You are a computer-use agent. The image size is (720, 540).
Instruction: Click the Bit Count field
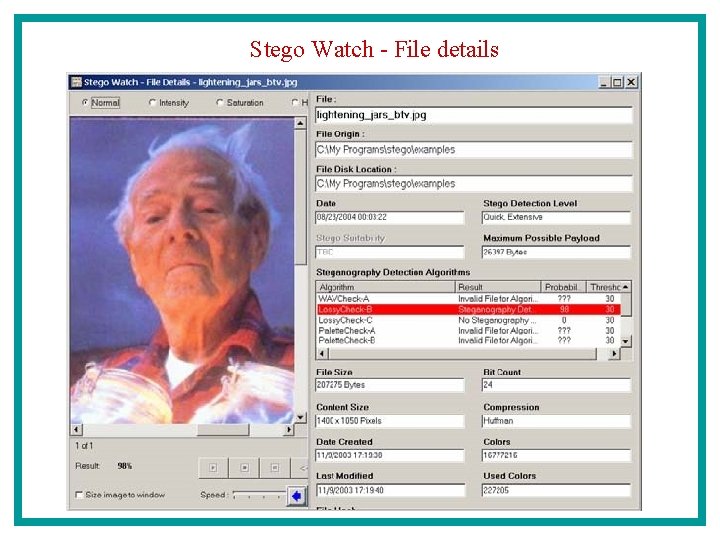tap(556, 385)
